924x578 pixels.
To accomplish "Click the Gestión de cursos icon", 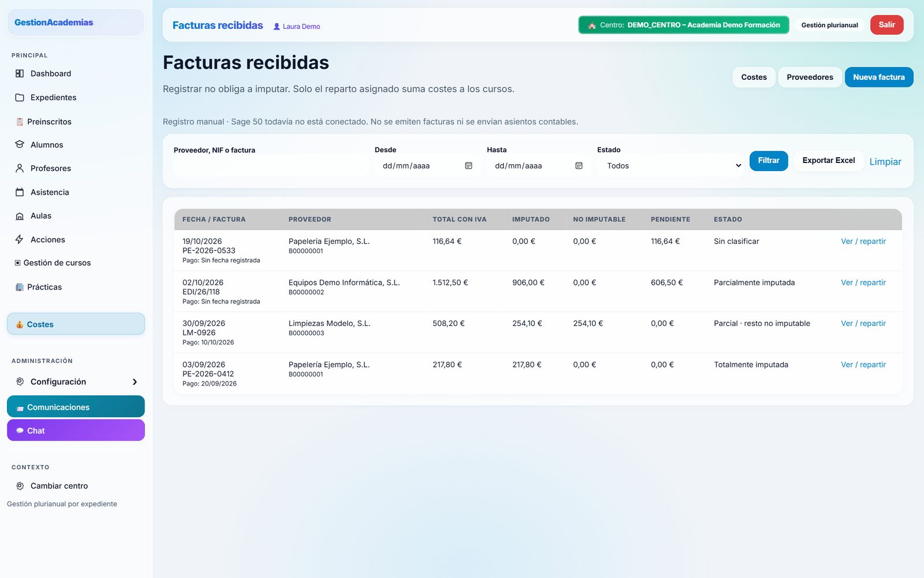I will point(18,262).
